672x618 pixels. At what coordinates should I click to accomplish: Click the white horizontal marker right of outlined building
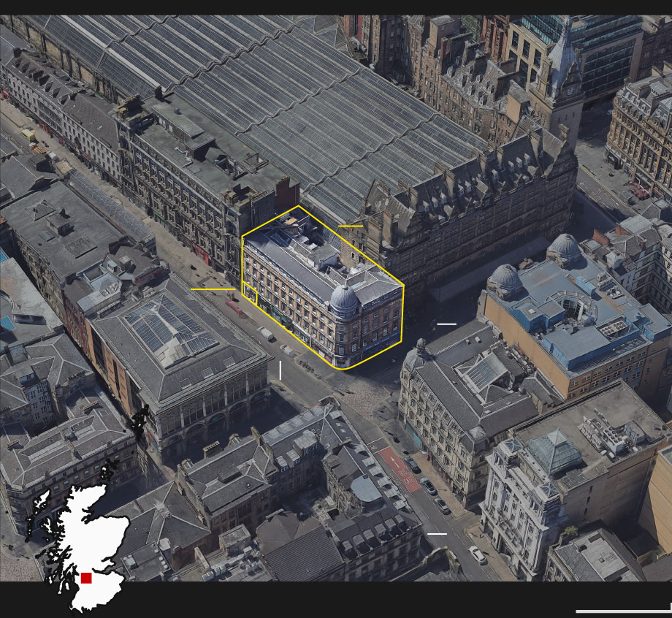[446, 324]
